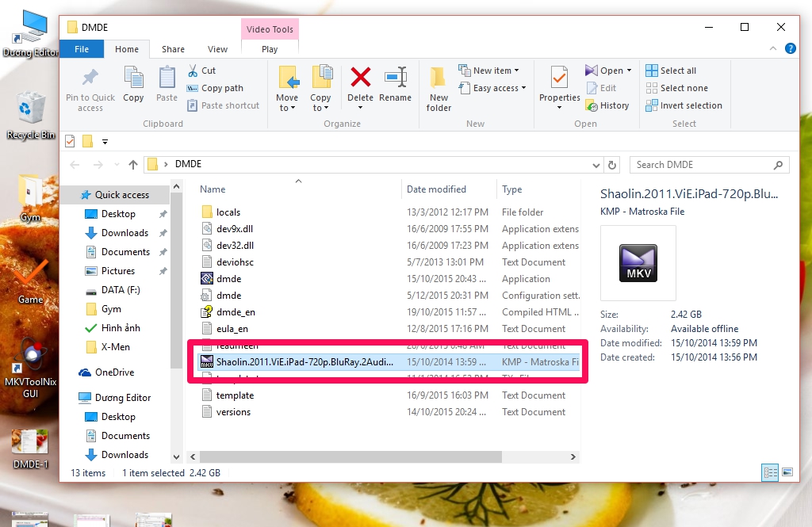Click Select none
The height and width of the screenshot is (527, 812).
pos(677,88)
